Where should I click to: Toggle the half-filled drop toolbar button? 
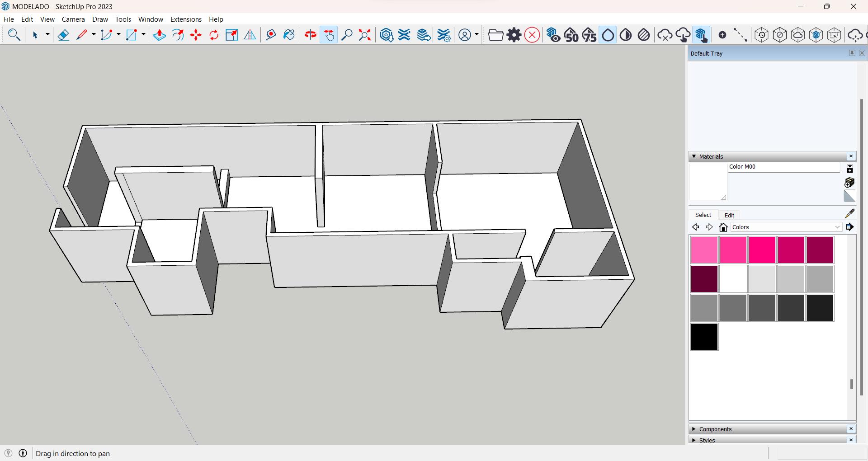pos(626,35)
